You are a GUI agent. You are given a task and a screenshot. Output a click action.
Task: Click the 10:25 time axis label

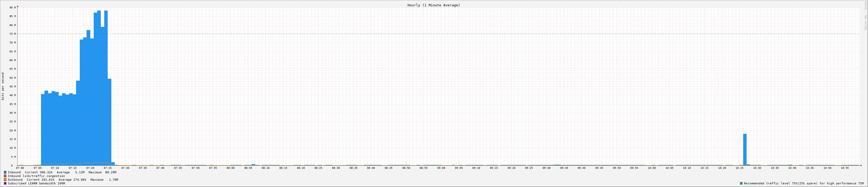739,168
